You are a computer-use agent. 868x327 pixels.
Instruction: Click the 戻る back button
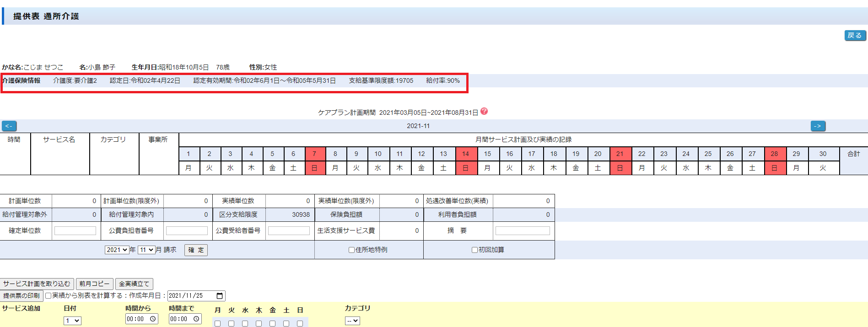(854, 35)
